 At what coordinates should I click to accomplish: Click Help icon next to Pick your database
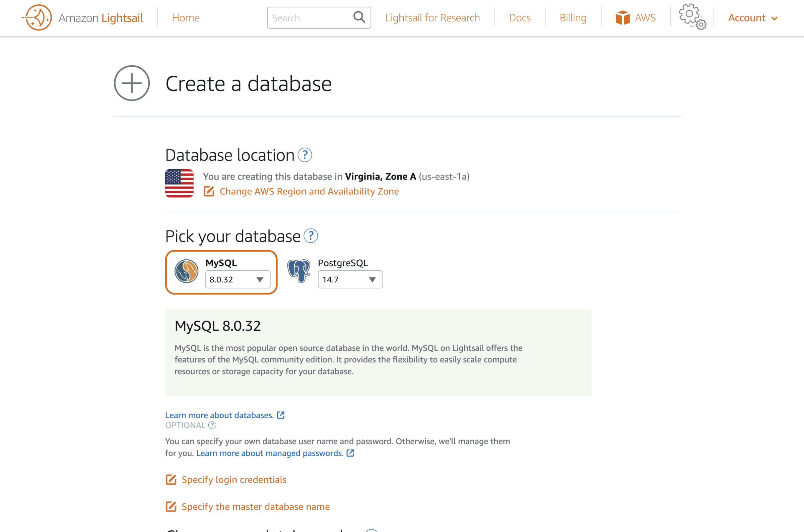[311, 236]
